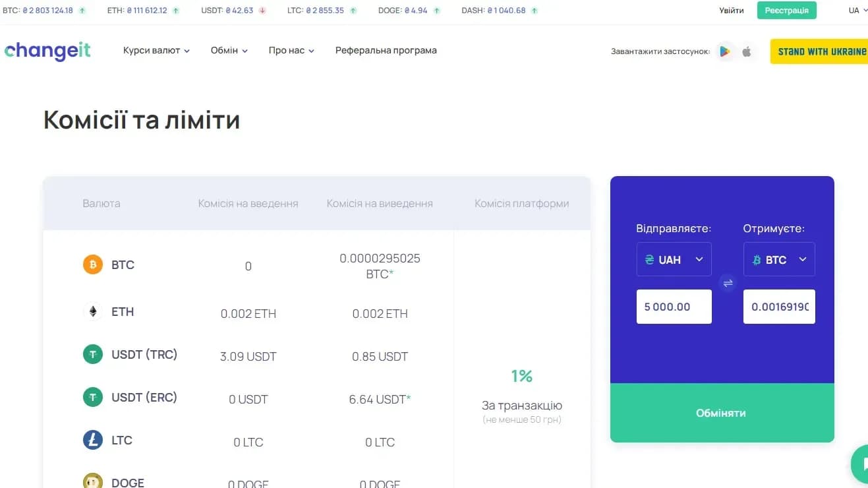Open the BTC receive currency dropdown

[x=779, y=259]
